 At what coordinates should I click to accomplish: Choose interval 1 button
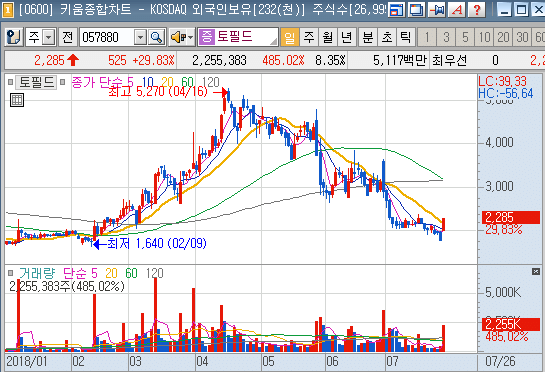(427, 37)
